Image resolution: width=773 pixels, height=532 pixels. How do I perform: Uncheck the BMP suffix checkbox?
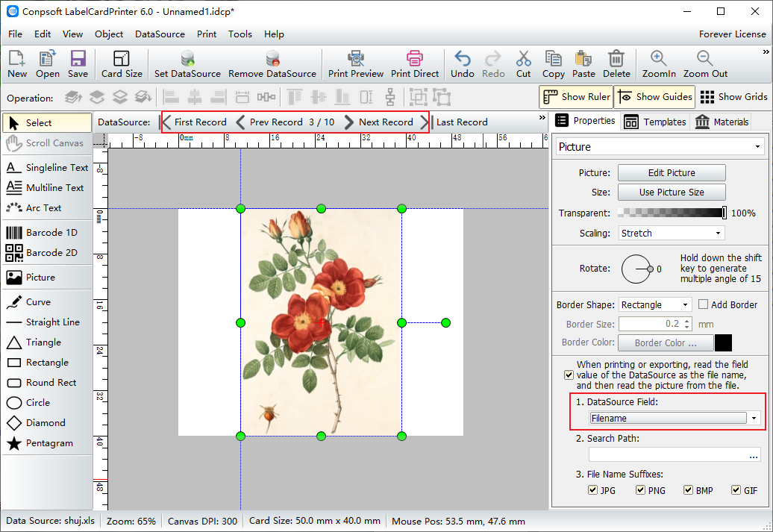click(688, 490)
